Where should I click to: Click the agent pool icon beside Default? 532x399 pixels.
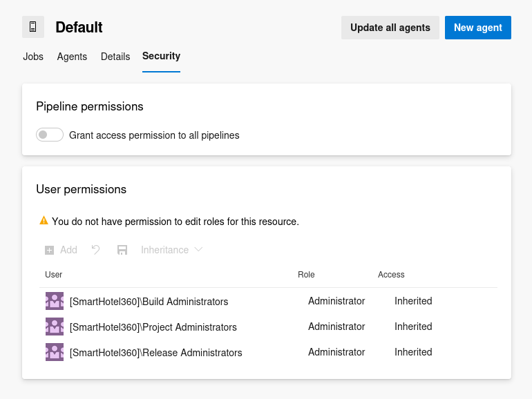coord(33,27)
